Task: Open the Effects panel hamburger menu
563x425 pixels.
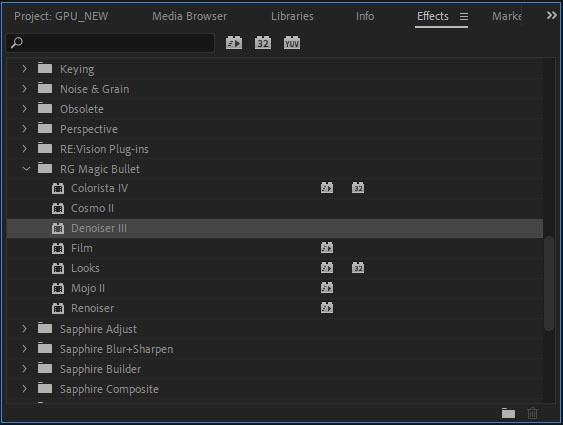Action: point(464,17)
